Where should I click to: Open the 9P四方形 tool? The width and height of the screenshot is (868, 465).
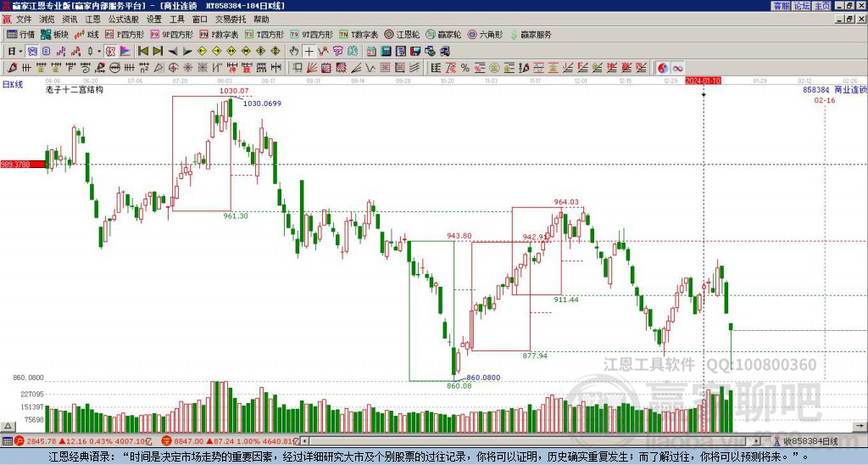click(171, 34)
